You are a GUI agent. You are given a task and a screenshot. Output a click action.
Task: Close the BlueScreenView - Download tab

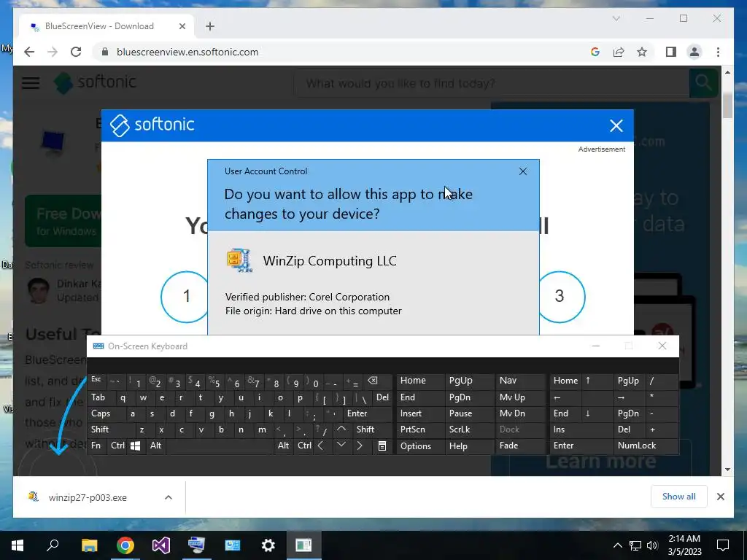(x=182, y=26)
